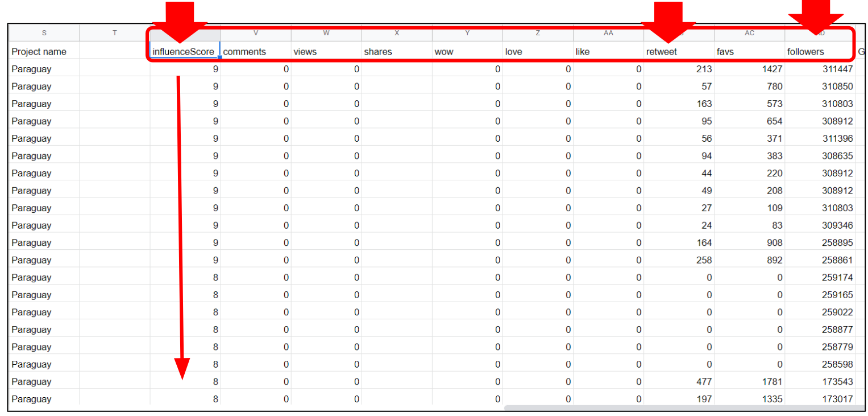Click the retweet header cell
This screenshot has height=416, width=868.
click(x=679, y=52)
